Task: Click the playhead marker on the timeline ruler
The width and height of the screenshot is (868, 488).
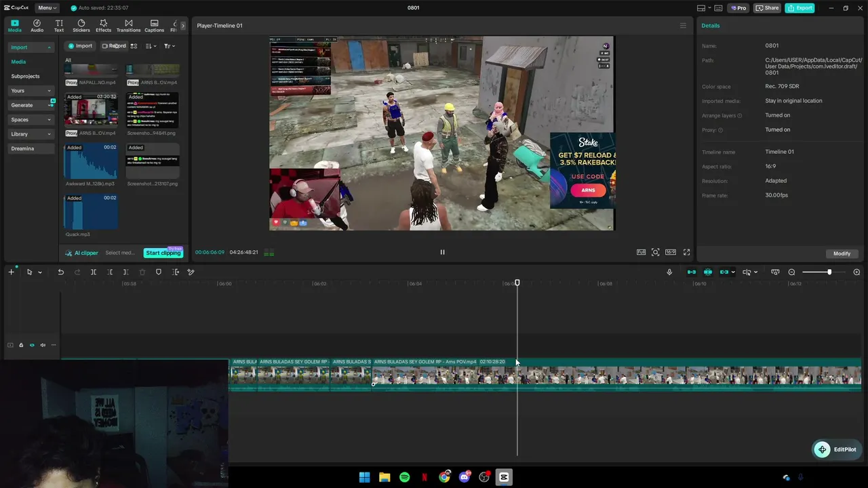Action: pos(517,283)
